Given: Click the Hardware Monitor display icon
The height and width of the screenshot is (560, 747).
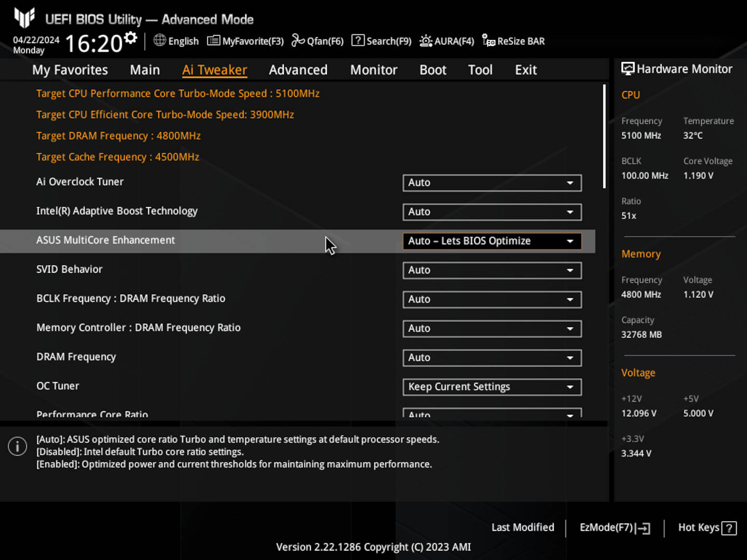Looking at the screenshot, I should point(628,68).
